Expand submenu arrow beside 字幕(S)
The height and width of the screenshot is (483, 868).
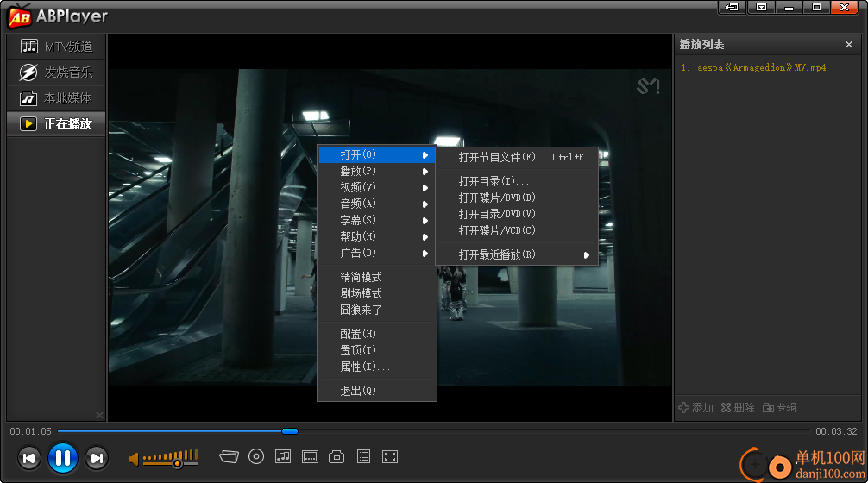tap(425, 221)
